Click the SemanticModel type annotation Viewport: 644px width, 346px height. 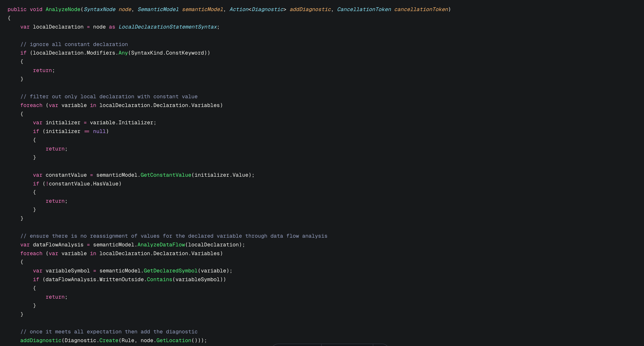(158, 9)
